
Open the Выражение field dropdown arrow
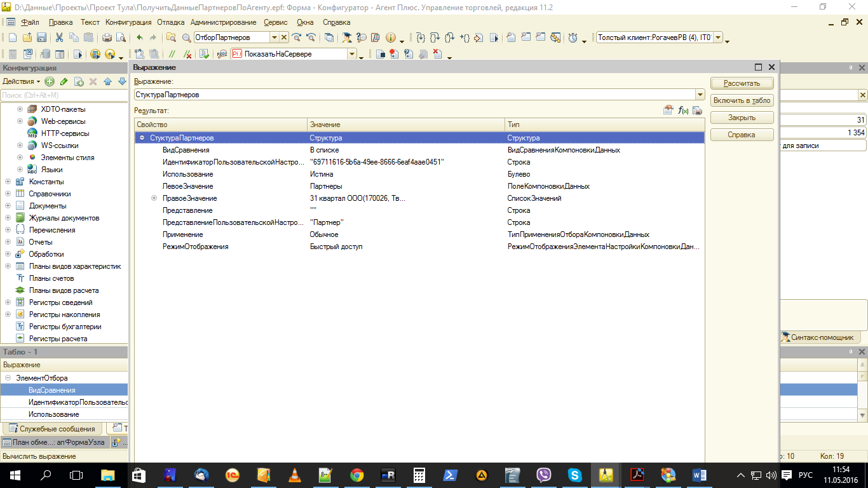point(700,95)
